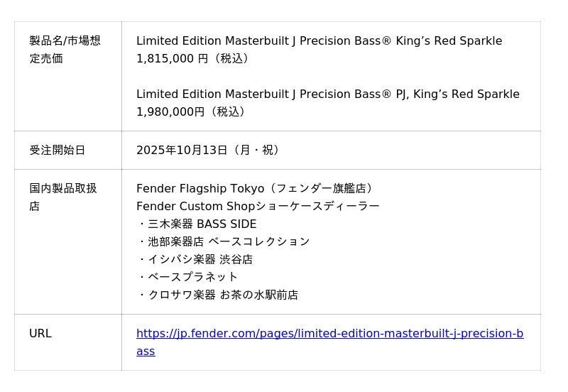Viewport: 568px width, 392px height.
Task: Open the jp.fender.com limited edition link
Action: point(329,334)
